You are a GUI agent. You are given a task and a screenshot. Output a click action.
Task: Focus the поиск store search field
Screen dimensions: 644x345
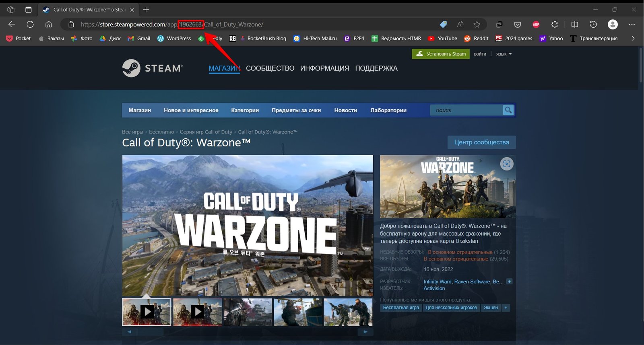coord(466,110)
